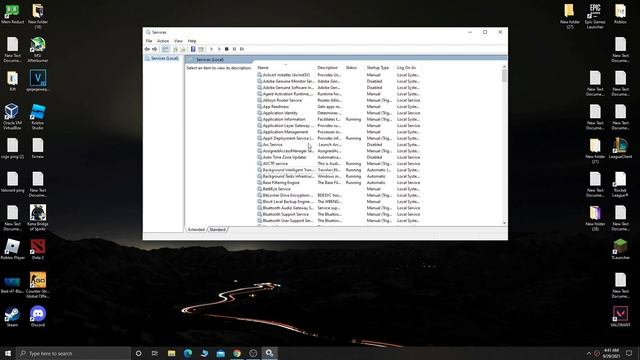Select the TLauncher desktop icon
This screenshot has height=360, width=640.
coord(620,249)
